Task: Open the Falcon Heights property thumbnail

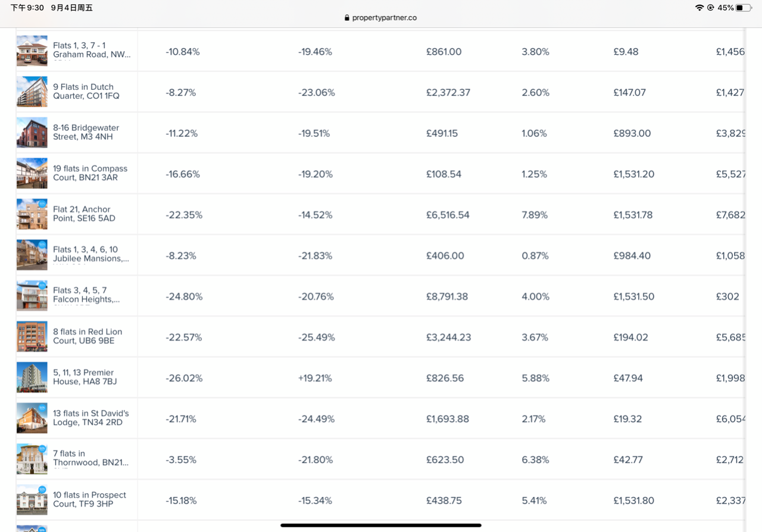Action: [32, 296]
